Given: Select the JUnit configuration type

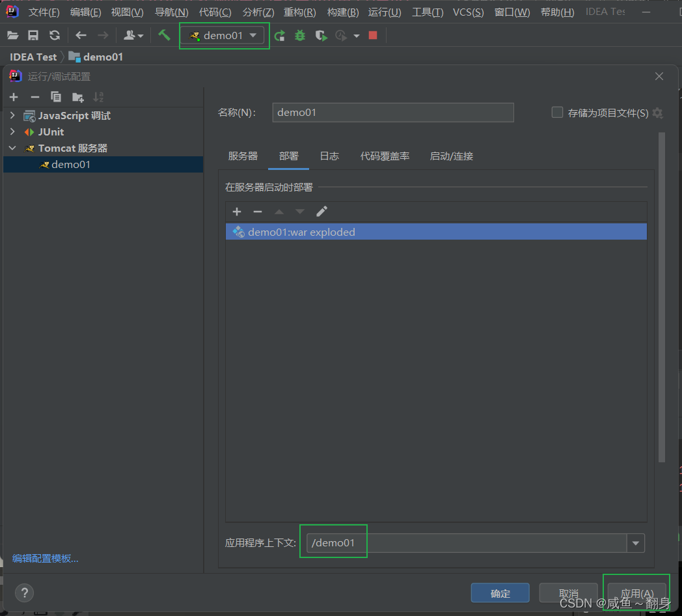Looking at the screenshot, I should point(51,132).
